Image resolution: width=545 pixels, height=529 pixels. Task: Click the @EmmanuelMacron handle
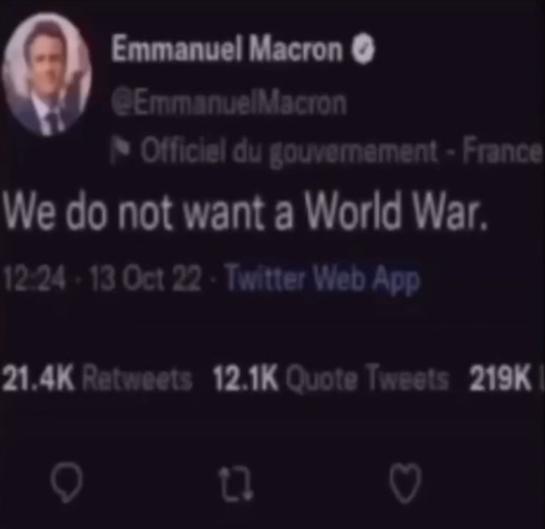pyautogui.click(x=229, y=103)
